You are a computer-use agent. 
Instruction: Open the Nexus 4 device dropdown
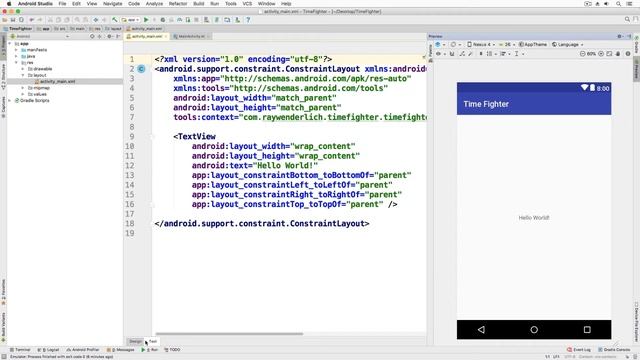coord(481,44)
